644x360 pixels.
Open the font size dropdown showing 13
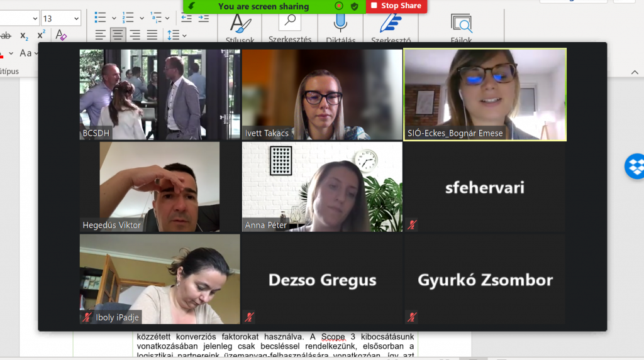61,18
